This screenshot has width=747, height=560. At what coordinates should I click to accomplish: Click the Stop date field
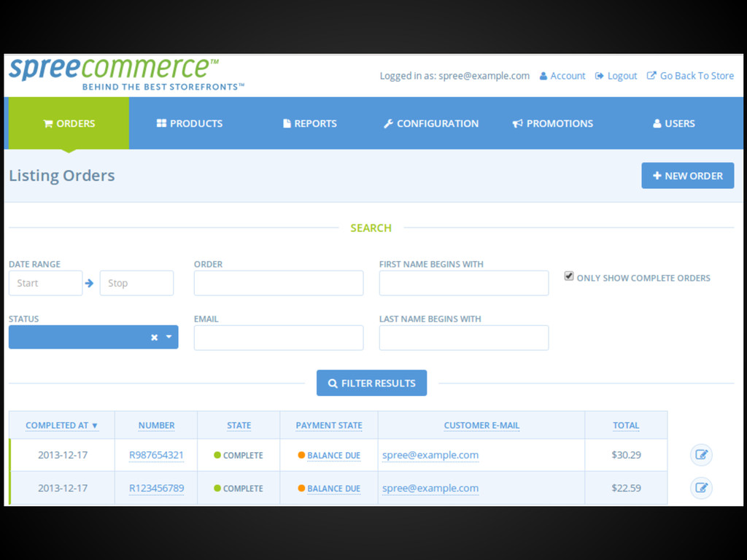pyautogui.click(x=136, y=283)
